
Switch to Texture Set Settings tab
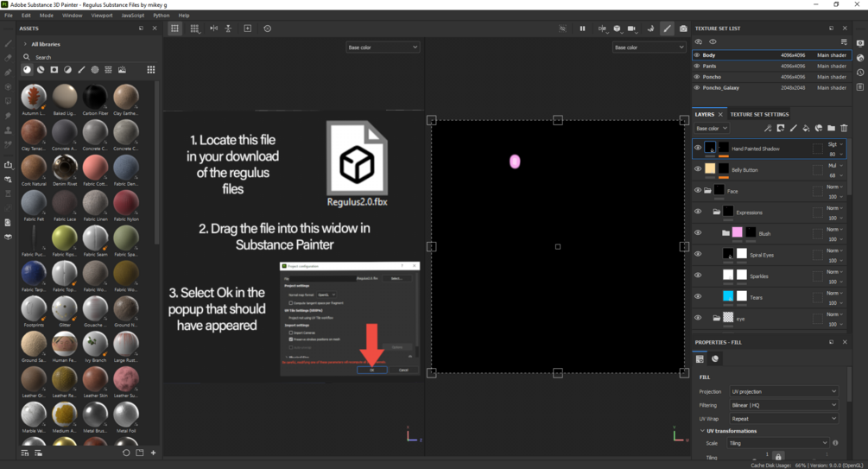pyautogui.click(x=759, y=115)
